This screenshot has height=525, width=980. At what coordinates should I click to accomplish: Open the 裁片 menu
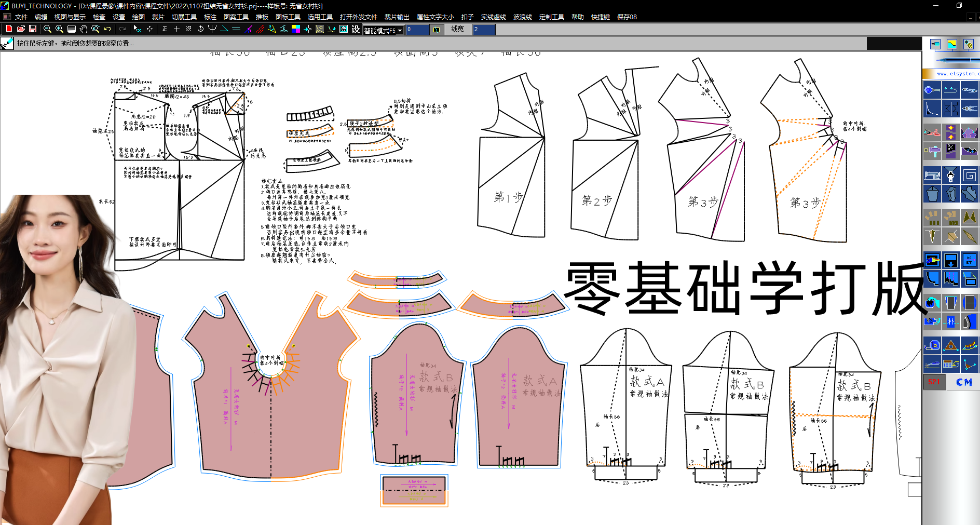[x=158, y=17]
